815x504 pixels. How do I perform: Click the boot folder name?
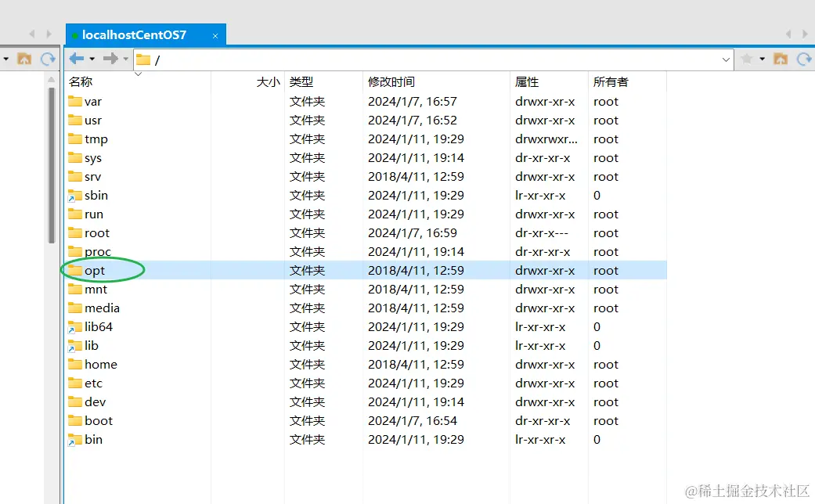[x=99, y=420]
